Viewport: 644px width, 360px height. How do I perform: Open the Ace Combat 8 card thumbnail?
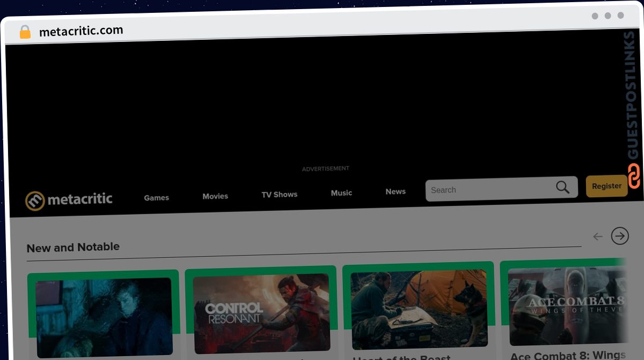tap(567, 306)
